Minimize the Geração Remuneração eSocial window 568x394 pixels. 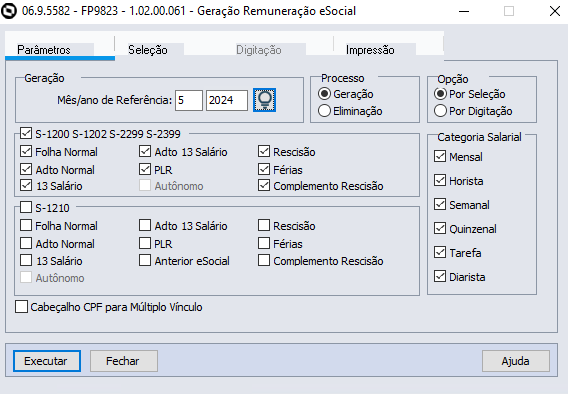point(464,11)
